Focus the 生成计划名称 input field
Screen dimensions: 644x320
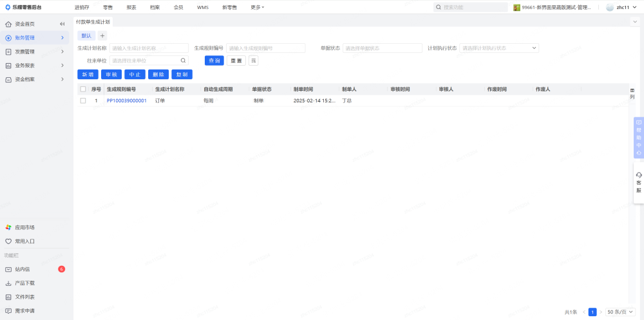[x=149, y=48]
